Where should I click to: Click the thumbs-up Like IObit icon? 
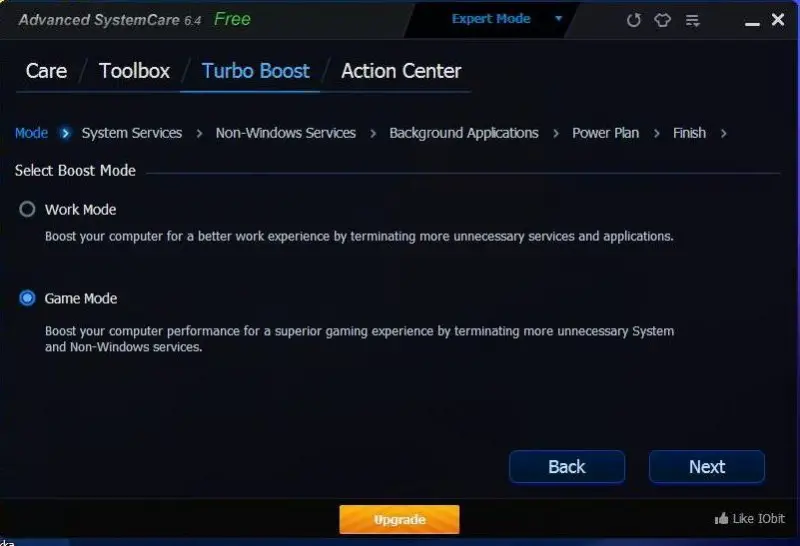coord(721,519)
